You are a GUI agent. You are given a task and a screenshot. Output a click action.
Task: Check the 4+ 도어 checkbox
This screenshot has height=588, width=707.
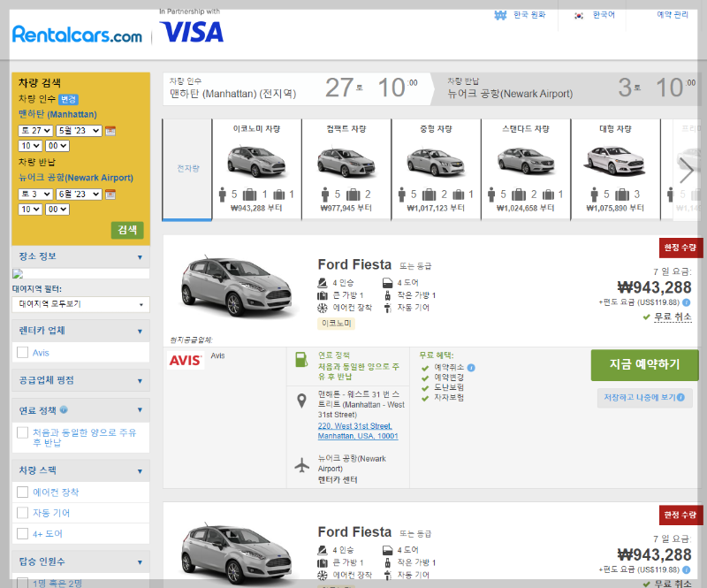coord(23,533)
